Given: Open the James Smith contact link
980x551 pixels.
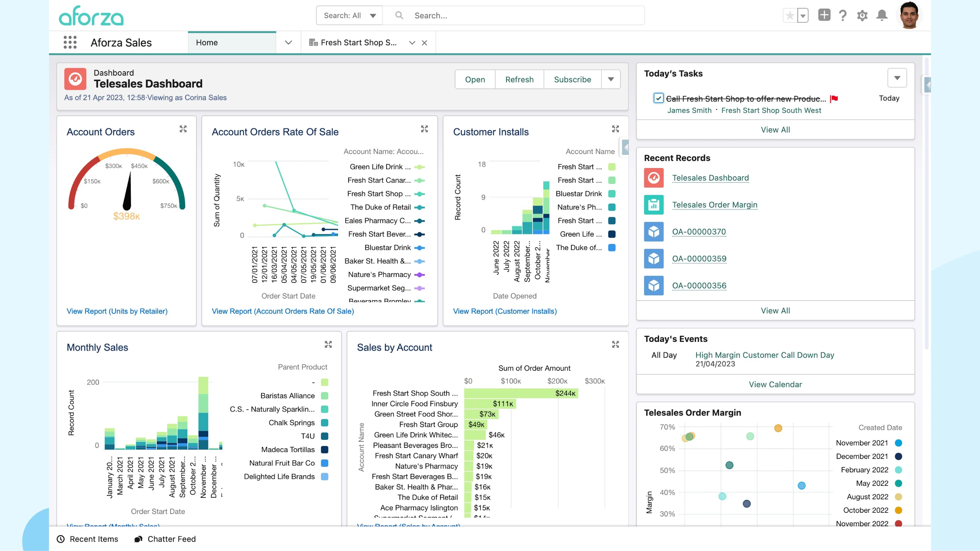Looking at the screenshot, I should [689, 110].
